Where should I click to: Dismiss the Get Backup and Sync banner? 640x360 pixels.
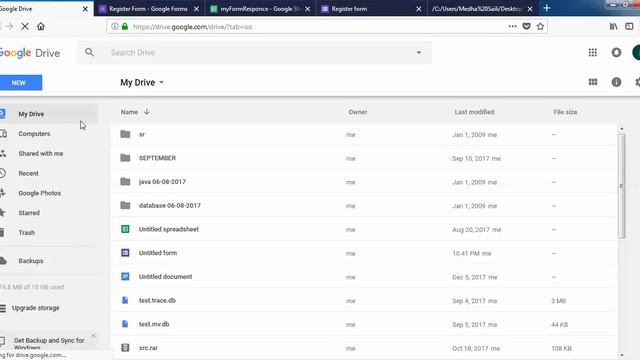pos(93,336)
